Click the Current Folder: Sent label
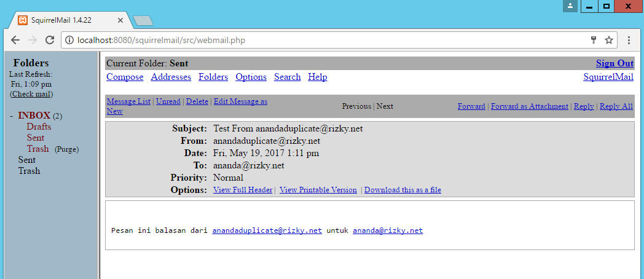 coord(147,63)
